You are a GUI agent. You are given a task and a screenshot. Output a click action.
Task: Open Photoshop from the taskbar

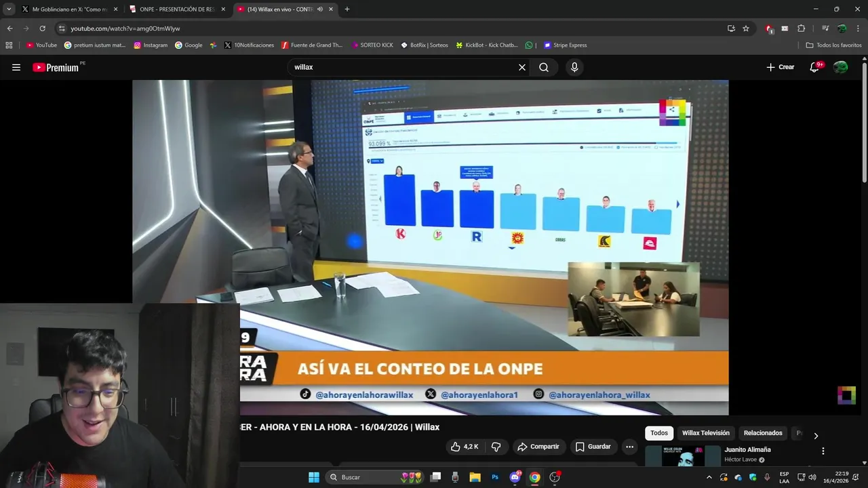click(495, 477)
